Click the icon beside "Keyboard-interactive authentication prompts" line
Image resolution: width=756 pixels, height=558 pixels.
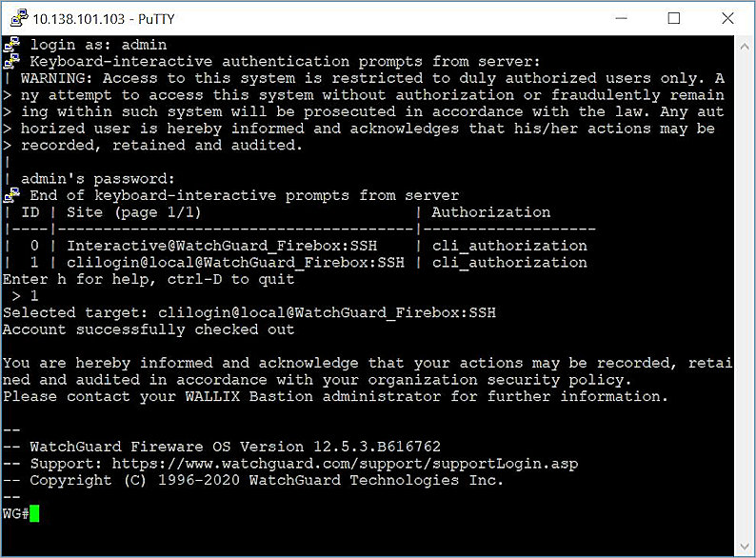click(11, 62)
